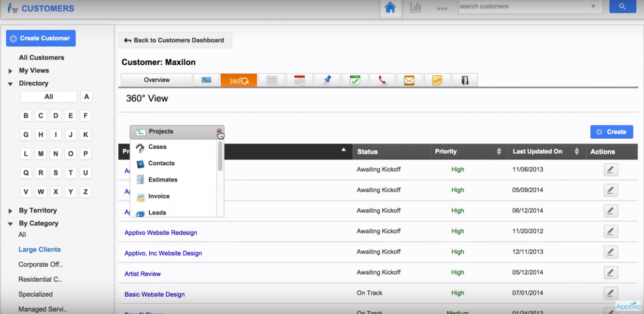Image resolution: width=644 pixels, height=314 pixels.
Task: Switch to the Overview tab
Action: (156, 80)
